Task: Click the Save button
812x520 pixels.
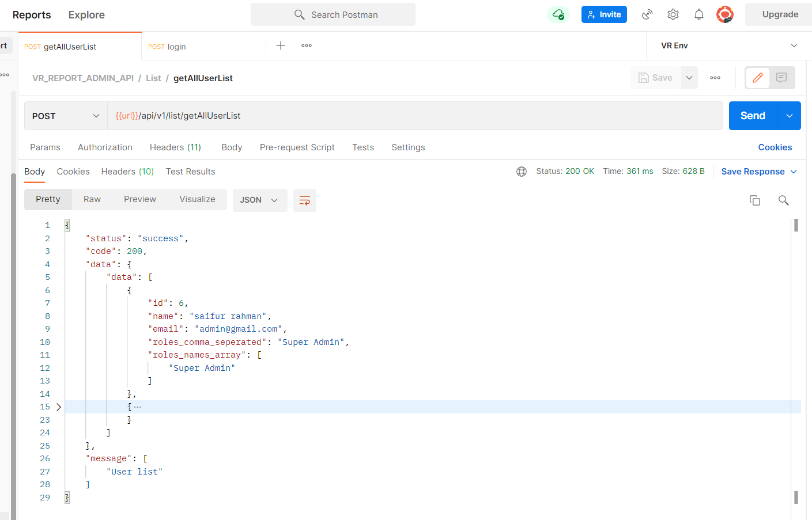Action: [655, 78]
